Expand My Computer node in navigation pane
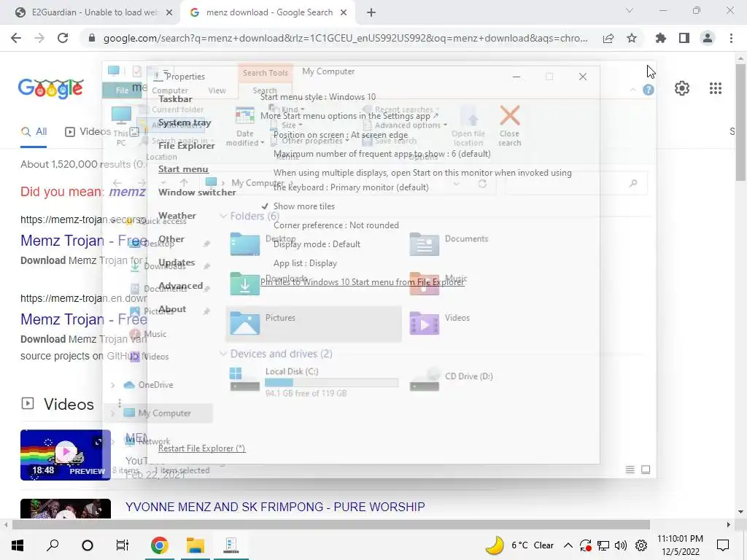Screen dimensions: 747x560 (113, 414)
